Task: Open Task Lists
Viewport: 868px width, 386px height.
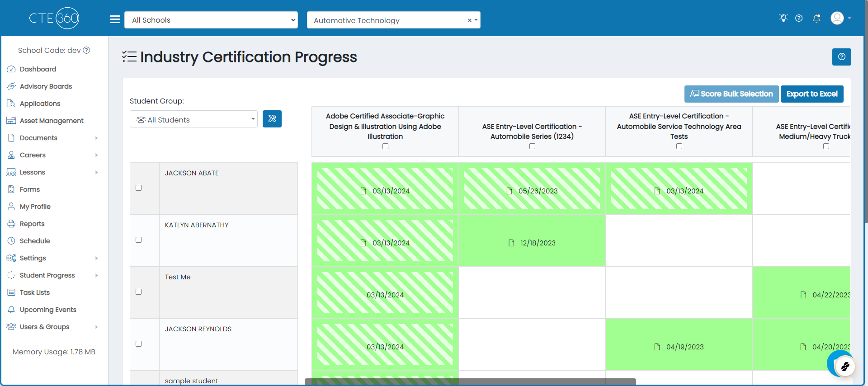Action: coord(35,292)
